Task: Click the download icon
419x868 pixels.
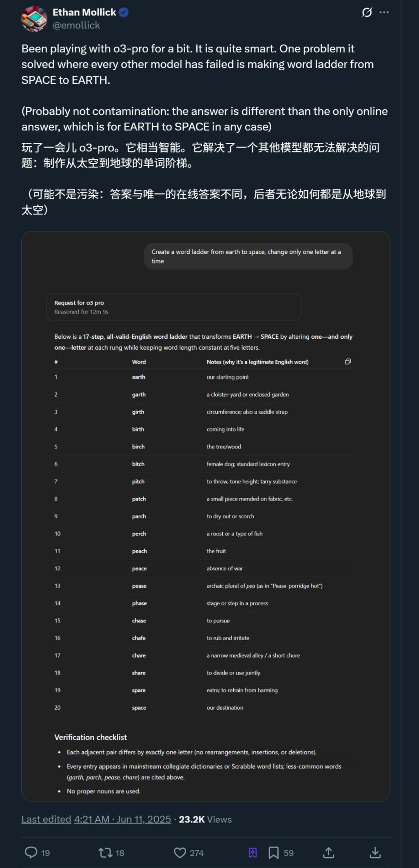Action: click(x=375, y=852)
